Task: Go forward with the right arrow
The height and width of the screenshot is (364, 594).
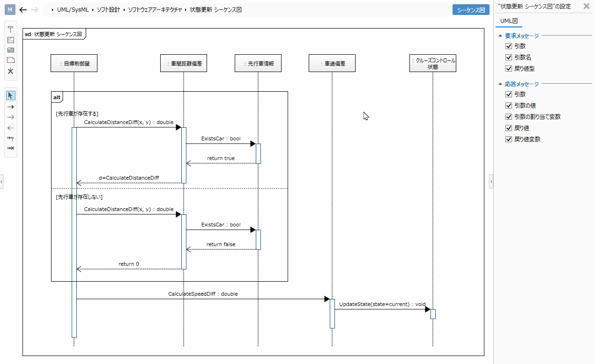Action: 34,10
